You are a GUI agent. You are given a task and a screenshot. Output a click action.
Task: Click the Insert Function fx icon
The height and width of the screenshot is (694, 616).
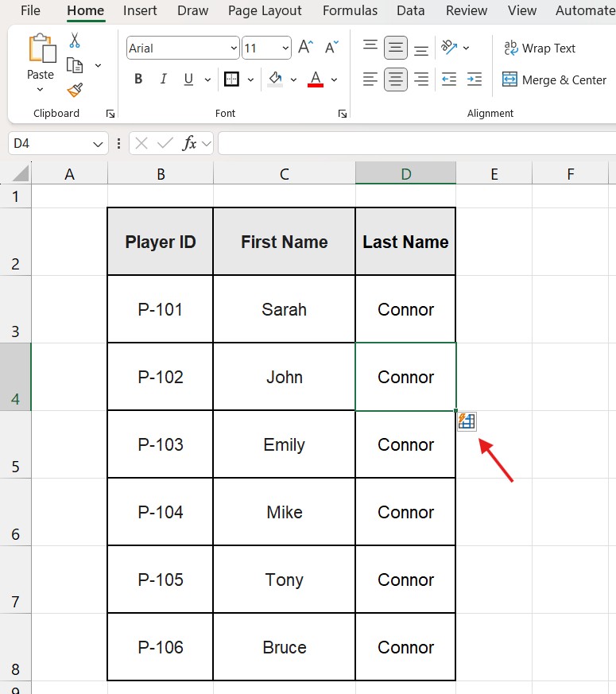[190, 143]
